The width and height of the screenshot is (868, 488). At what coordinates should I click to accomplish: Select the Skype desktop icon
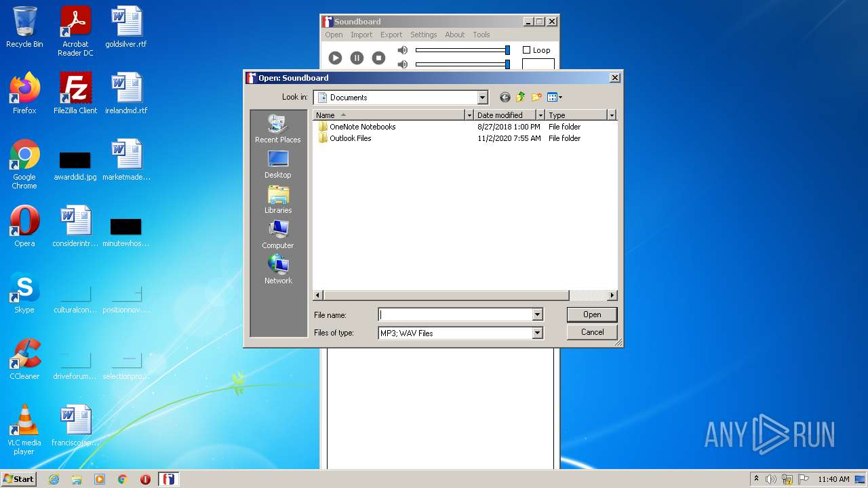click(x=24, y=293)
